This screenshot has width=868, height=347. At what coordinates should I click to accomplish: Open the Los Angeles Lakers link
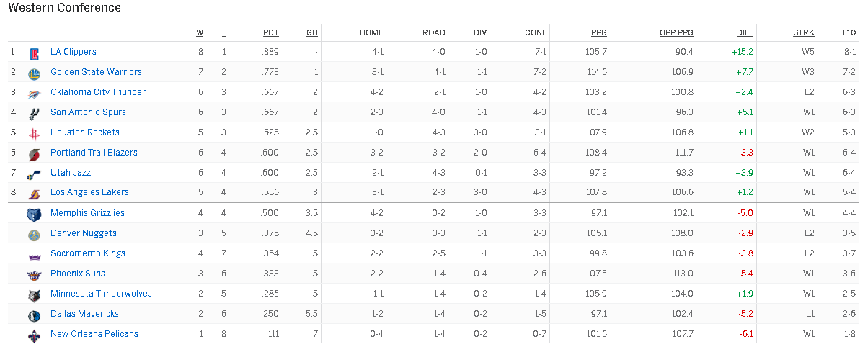click(89, 193)
